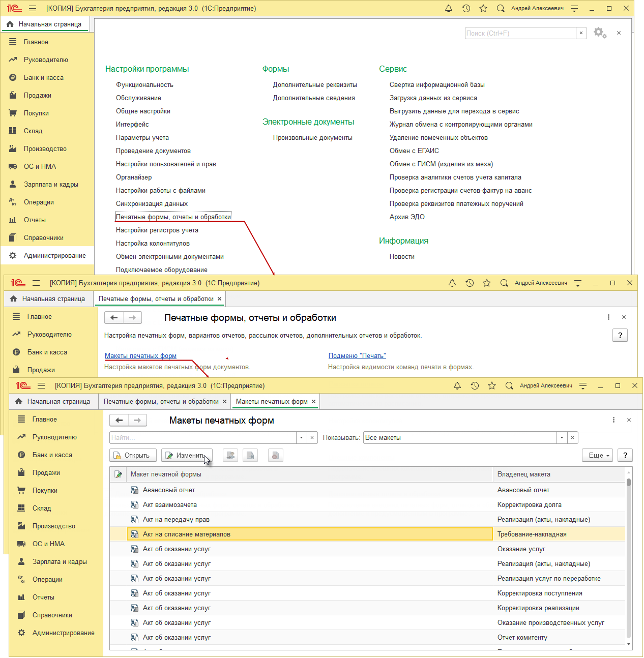Open the hamburger main menu in the top window

click(x=33, y=8)
